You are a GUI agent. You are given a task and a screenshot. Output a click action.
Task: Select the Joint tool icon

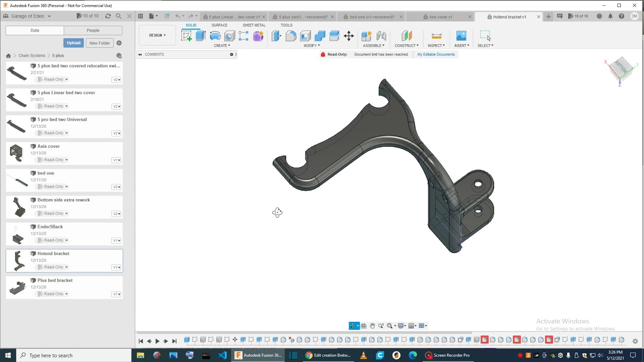[381, 36]
